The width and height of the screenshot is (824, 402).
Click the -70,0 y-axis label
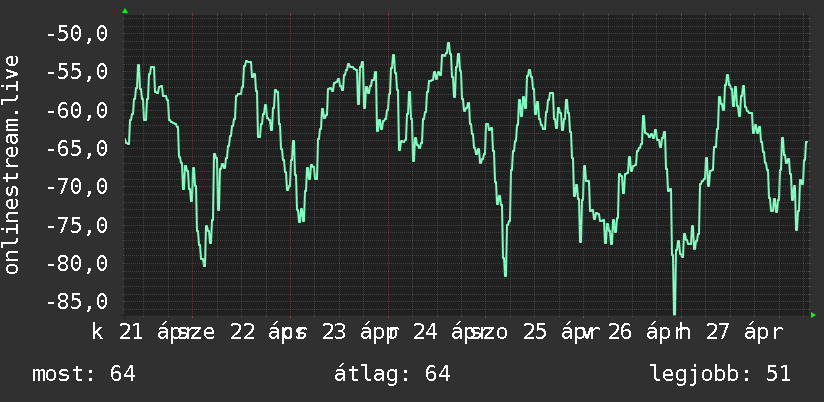pyautogui.click(x=77, y=187)
